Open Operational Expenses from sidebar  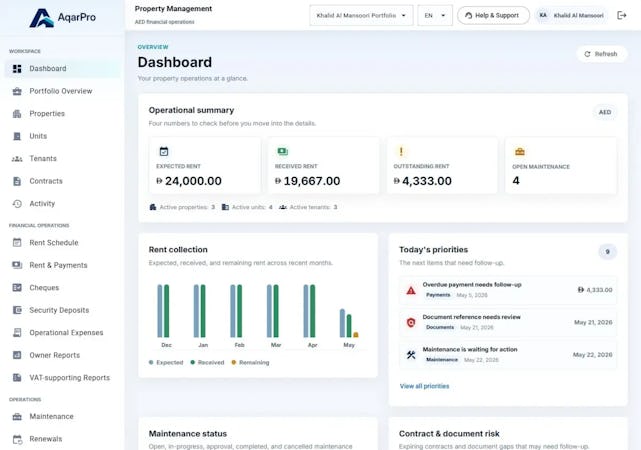click(x=62, y=333)
